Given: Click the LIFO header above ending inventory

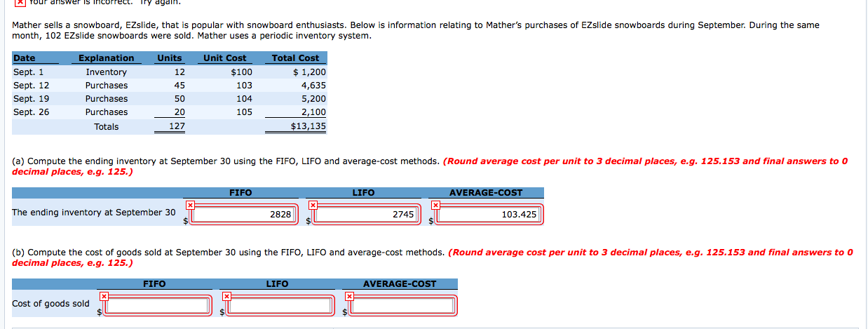Looking at the screenshot, I should click(363, 193).
